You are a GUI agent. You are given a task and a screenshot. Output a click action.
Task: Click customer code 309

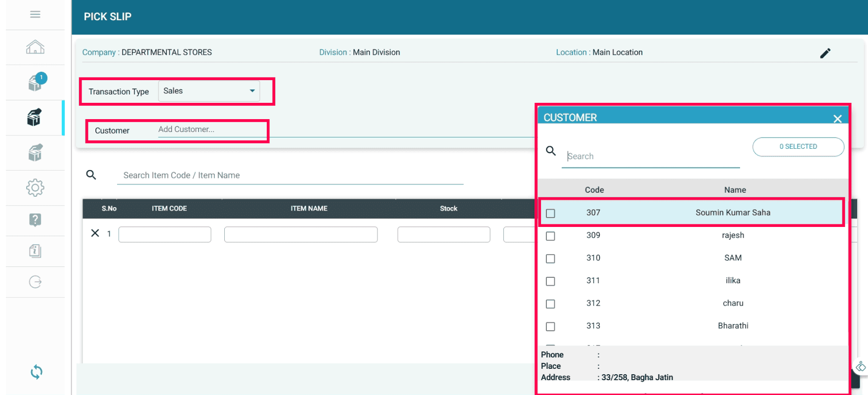click(x=593, y=235)
